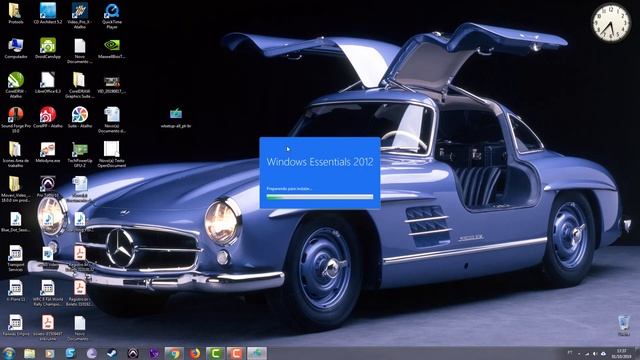The image size is (640, 360).
Task: Open the colorful Suite Atalho shortcut
Action: [80, 117]
